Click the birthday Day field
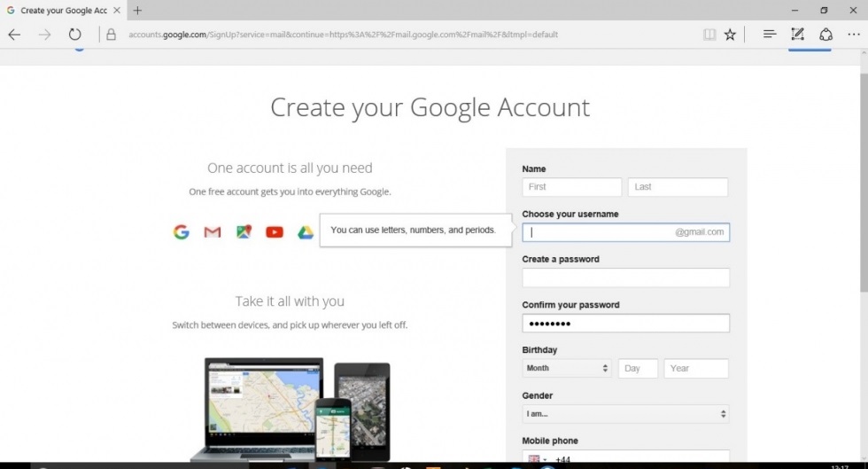The width and height of the screenshot is (868, 469). (638, 369)
